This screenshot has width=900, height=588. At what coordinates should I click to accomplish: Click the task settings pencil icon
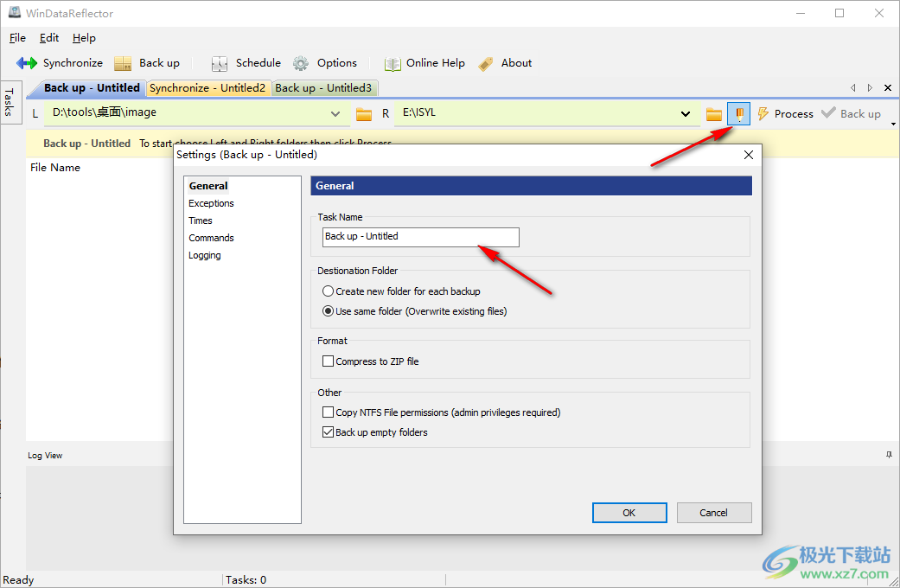click(738, 114)
